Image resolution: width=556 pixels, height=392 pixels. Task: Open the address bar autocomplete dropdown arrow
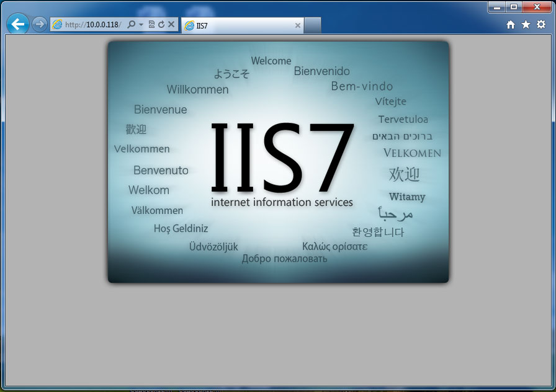click(x=141, y=24)
